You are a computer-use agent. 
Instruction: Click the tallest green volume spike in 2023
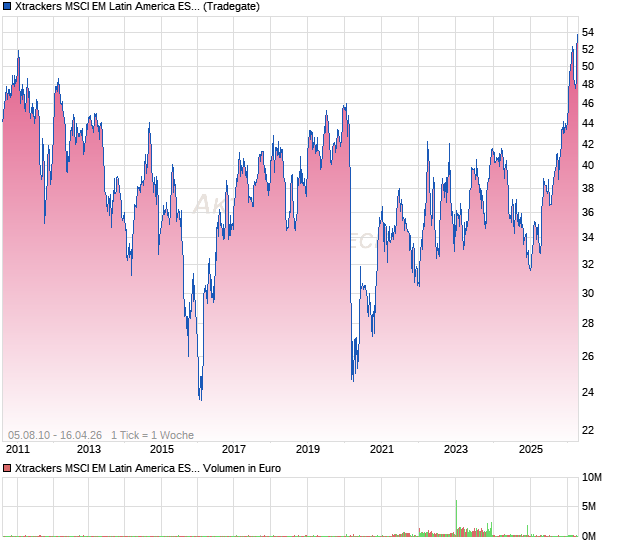pyautogui.click(x=456, y=518)
